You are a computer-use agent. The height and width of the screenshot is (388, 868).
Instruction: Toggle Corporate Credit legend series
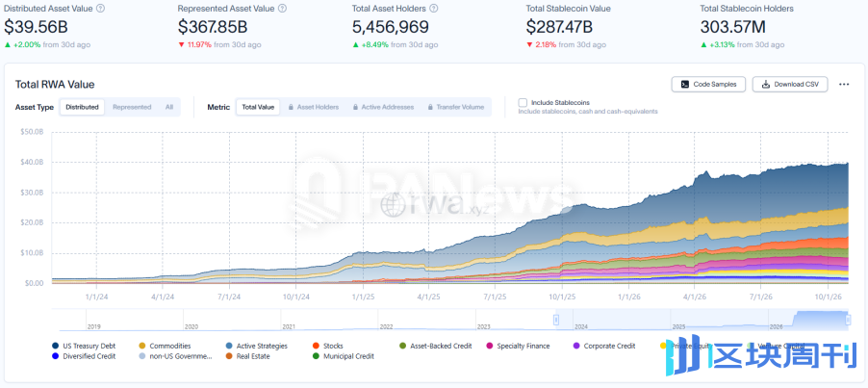[x=604, y=346]
